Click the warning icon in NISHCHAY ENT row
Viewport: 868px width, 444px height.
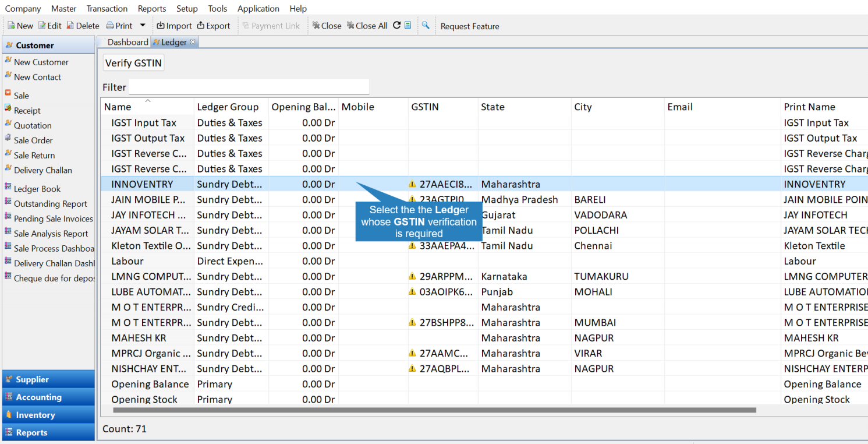pyautogui.click(x=412, y=369)
